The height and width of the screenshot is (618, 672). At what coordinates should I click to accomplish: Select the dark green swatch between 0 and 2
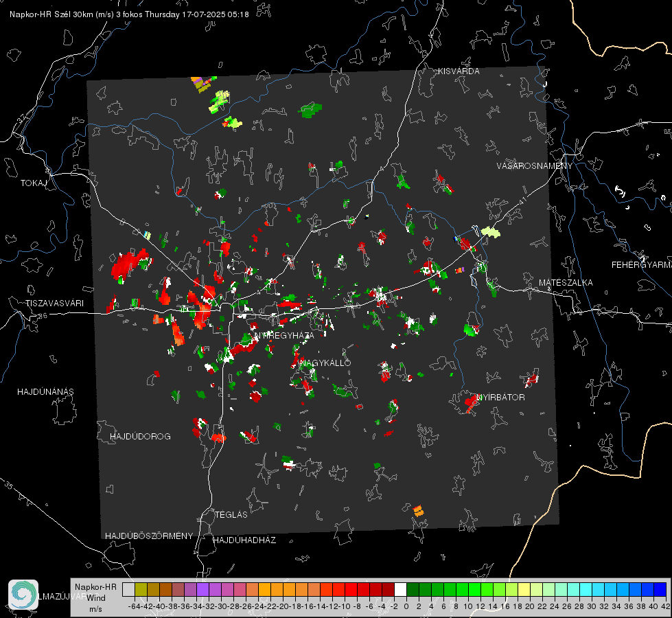413,589
